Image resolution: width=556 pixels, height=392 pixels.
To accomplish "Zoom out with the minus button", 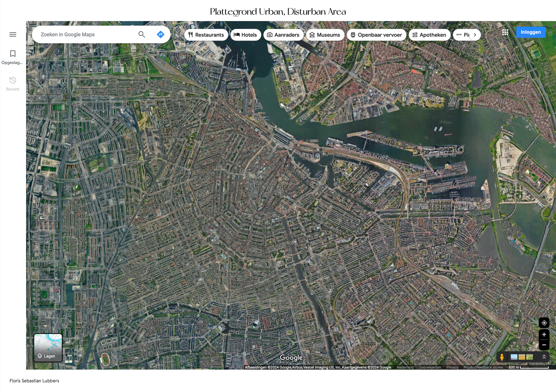I will (x=544, y=345).
